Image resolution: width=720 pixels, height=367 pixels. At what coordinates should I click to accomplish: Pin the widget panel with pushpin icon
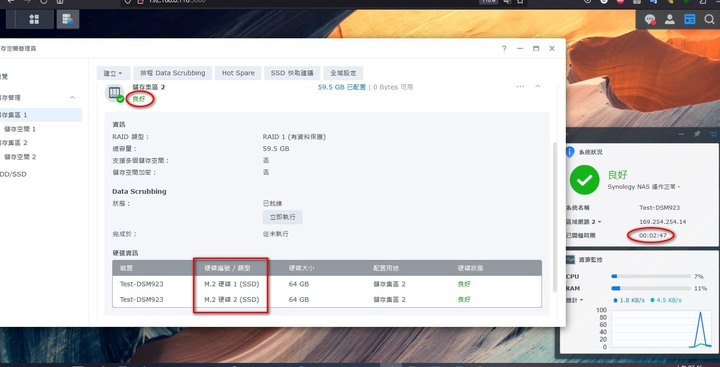pos(697,134)
